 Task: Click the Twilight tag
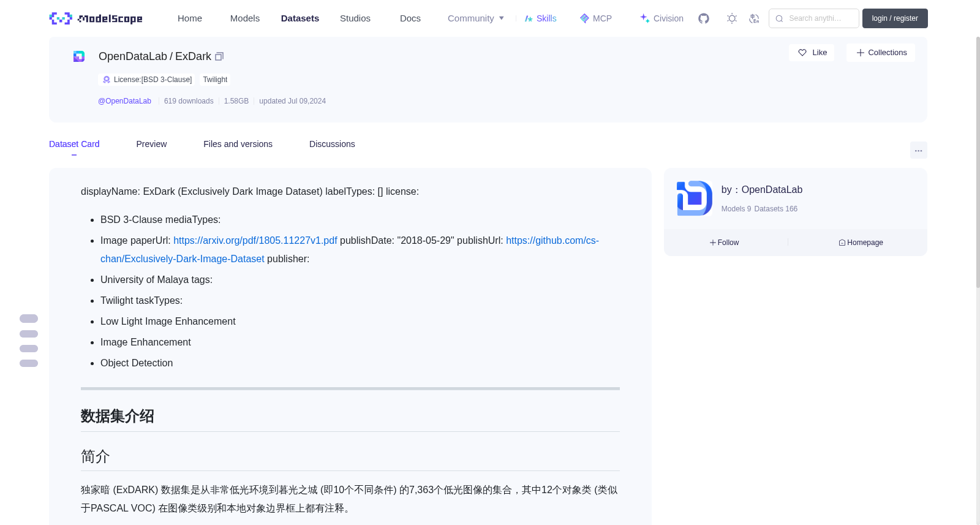[215, 80]
